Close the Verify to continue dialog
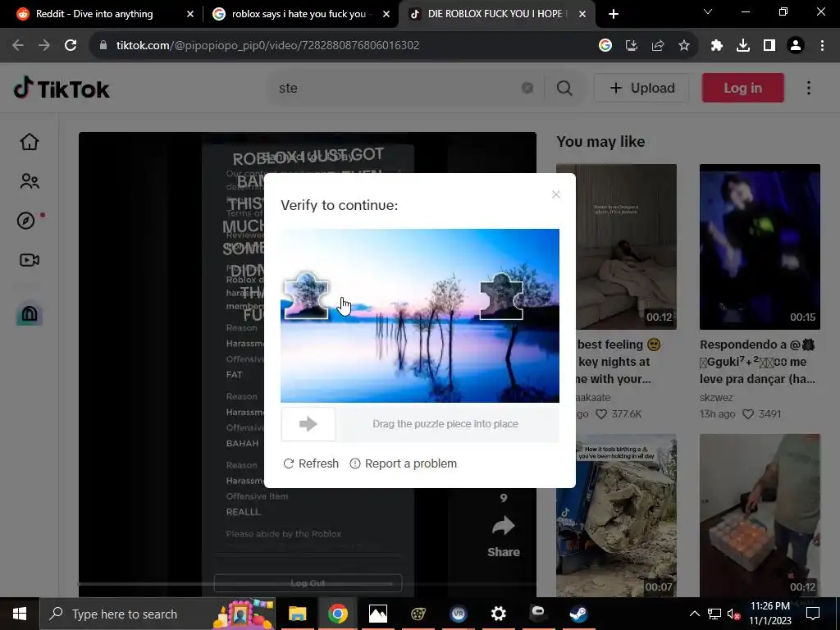 coord(556,194)
